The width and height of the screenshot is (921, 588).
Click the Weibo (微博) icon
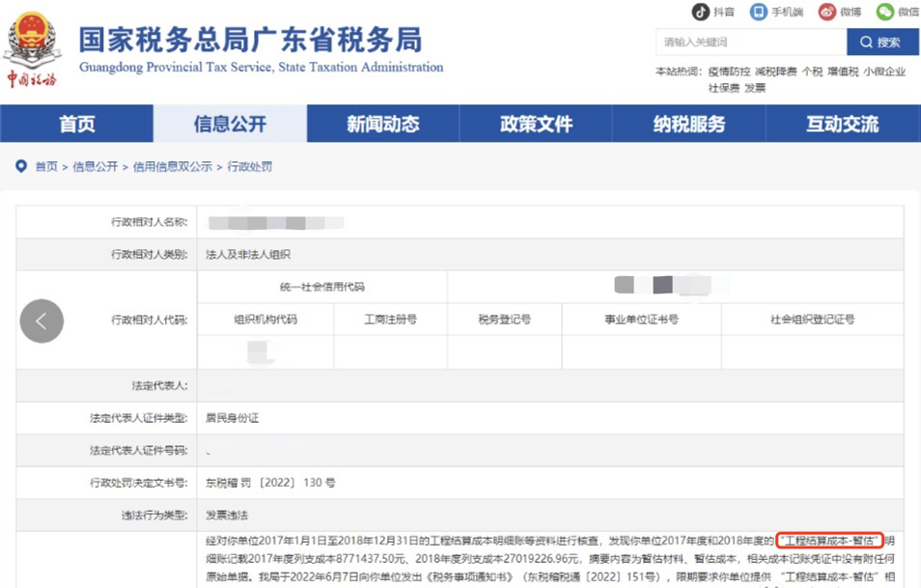826,12
